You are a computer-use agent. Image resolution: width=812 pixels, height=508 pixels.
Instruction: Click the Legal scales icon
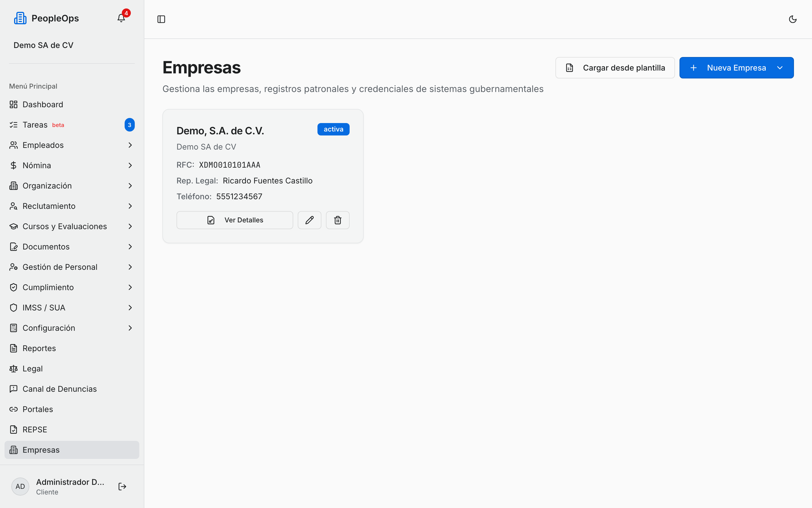tap(14, 369)
